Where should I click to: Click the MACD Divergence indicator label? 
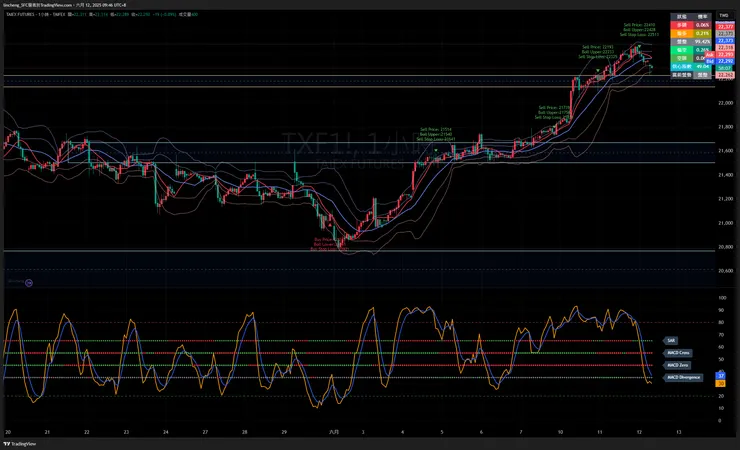click(683, 377)
